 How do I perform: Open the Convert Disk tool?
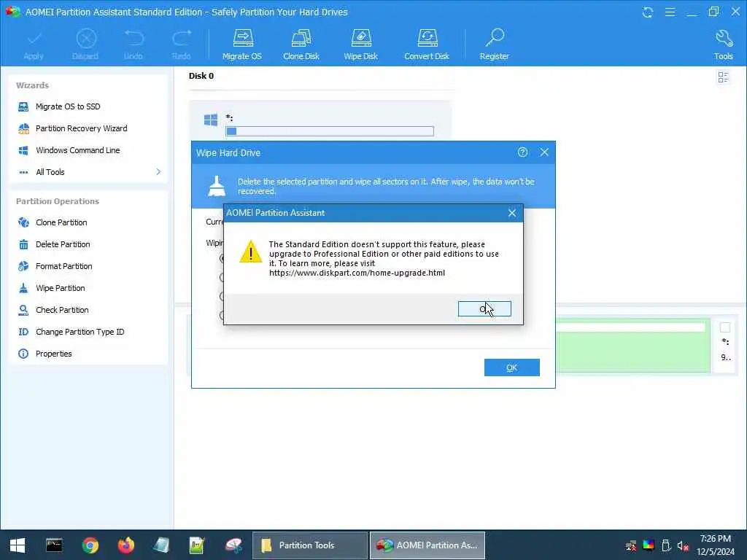click(427, 44)
